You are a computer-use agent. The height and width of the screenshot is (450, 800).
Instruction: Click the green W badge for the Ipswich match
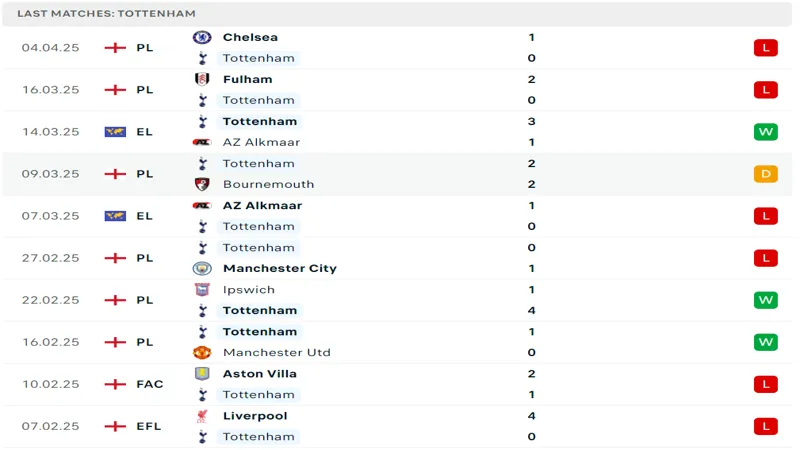(765, 300)
